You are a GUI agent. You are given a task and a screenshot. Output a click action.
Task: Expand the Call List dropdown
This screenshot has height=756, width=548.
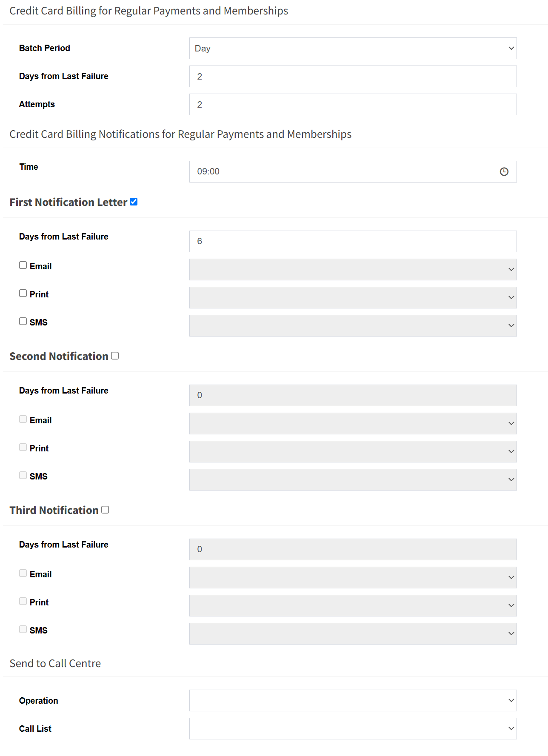click(353, 728)
